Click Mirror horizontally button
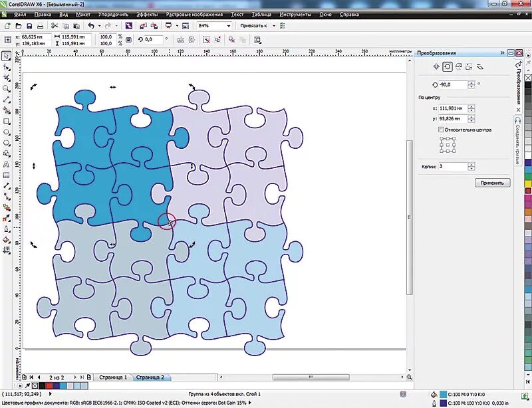Image resolution: width=532 pixels, height=408 pixels. pos(180,40)
